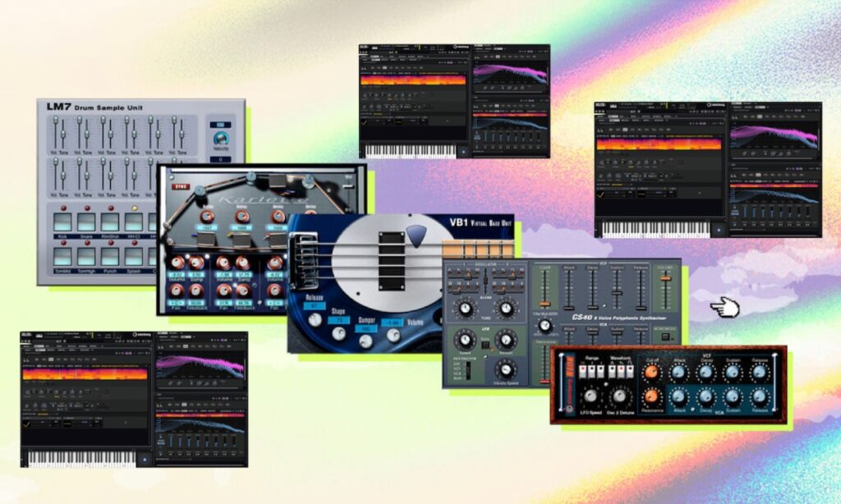Play the piano keyboard in the right-side sampler window
841x504 pixels.
[x=656, y=230]
